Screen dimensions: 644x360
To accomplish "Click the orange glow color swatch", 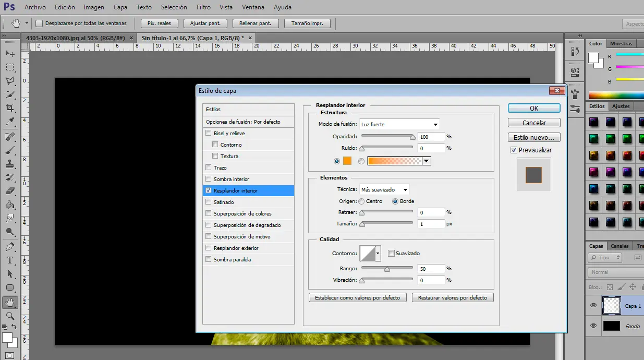I will point(347,161).
